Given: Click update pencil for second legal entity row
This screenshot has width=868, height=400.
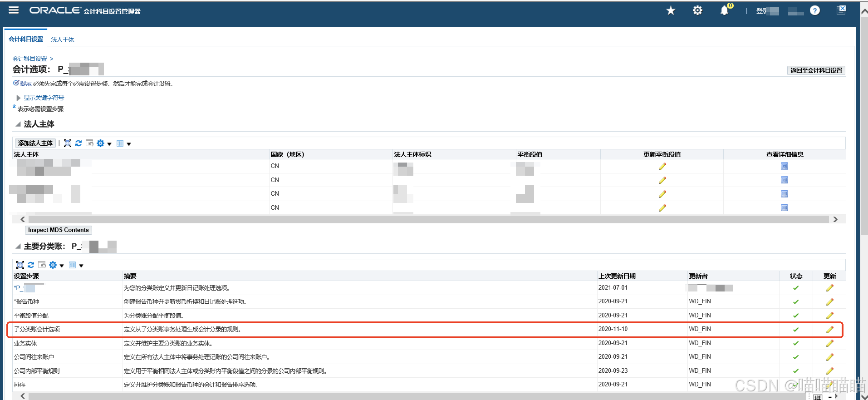Looking at the screenshot, I should [x=662, y=180].
